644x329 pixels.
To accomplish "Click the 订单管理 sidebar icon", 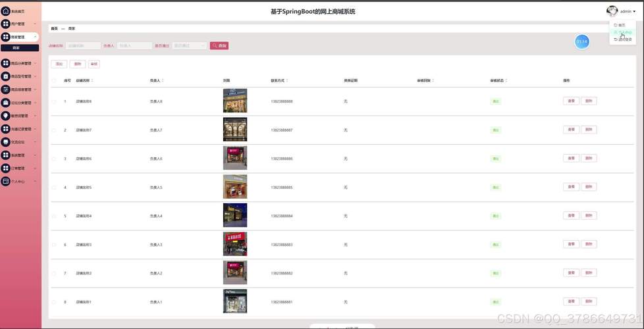I will click(6, 168).
